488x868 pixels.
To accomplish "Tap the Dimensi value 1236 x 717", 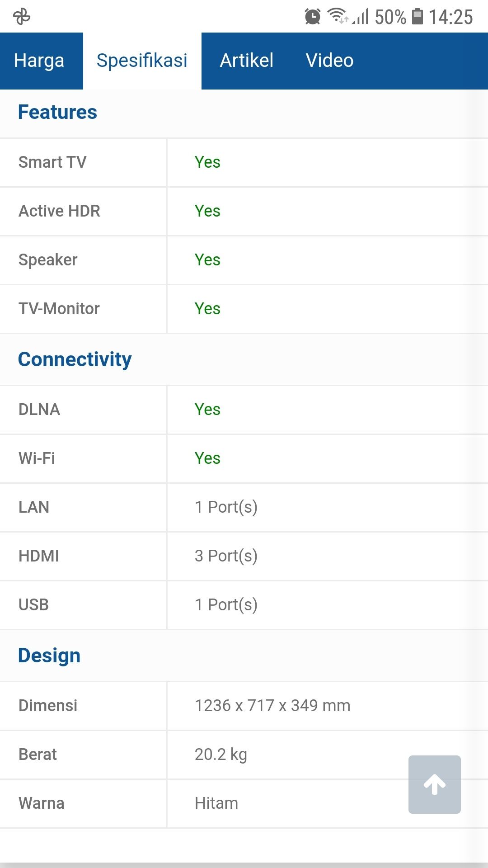I will pos(272,706).
